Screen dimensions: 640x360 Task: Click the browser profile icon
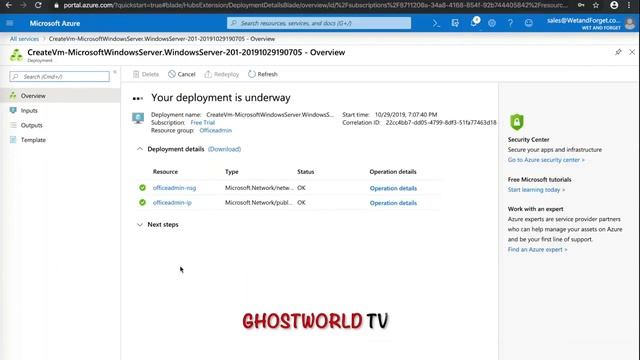(614, 5)
